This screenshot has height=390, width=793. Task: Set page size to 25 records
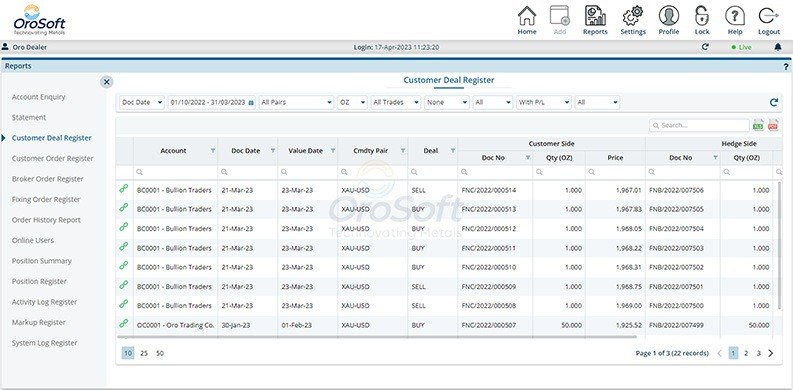point(144,353)
